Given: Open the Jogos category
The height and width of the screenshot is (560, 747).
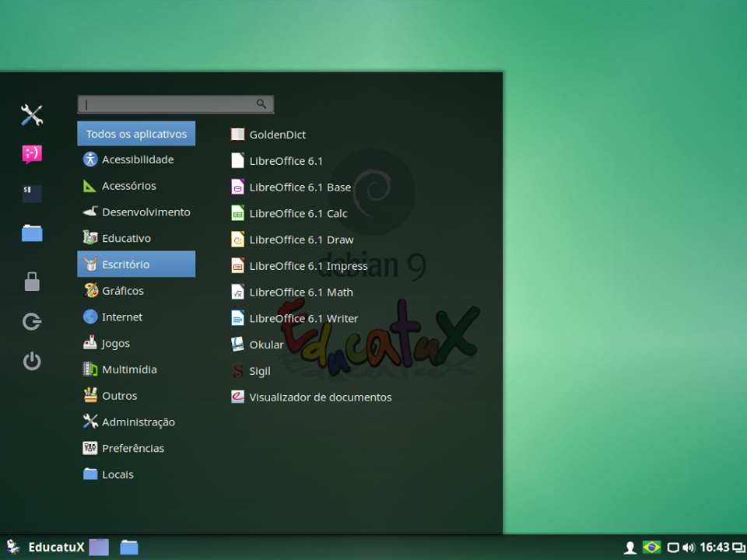Looking at the screenshot, I should tap(136, 343).
